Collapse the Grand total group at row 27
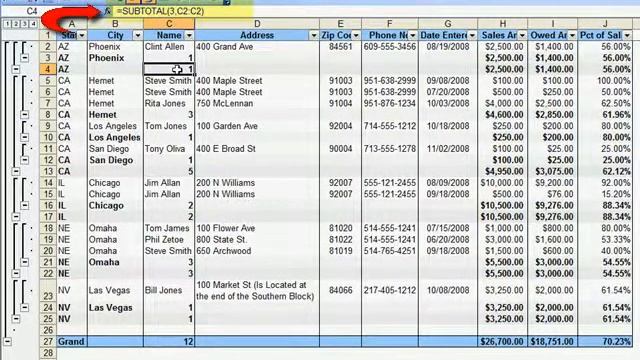Screen dimensions: 640x360 [x=7, y=341]
